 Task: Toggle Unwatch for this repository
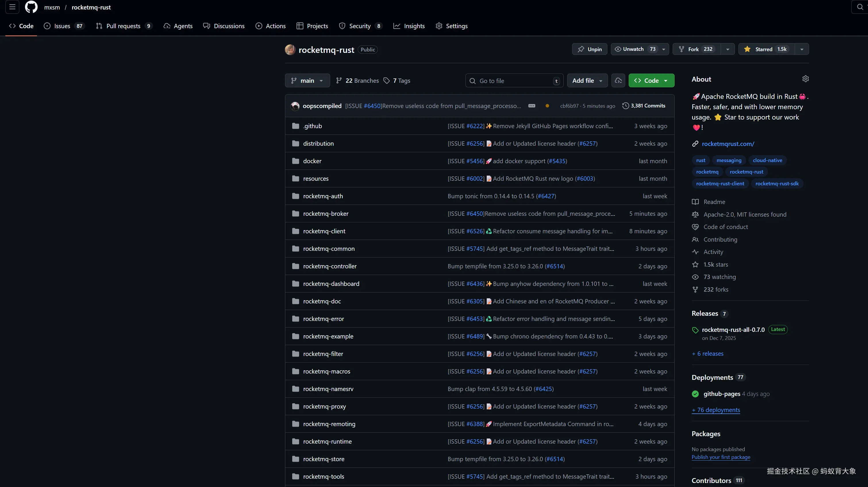[x=634, y=49]
